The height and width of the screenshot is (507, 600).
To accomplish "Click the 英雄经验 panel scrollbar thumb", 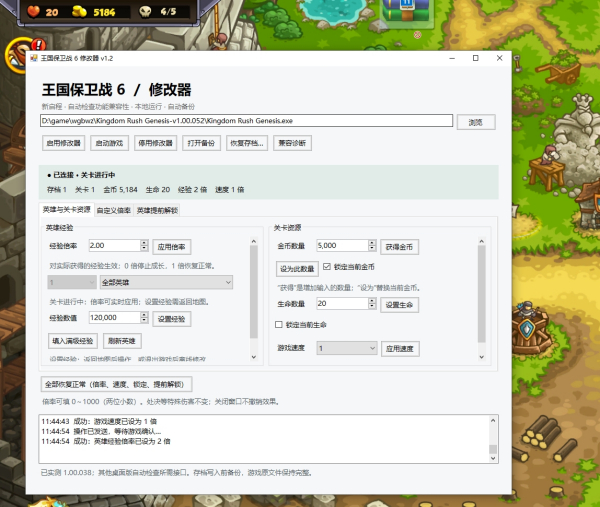I will pyautogui.click(x=254, y=292).
